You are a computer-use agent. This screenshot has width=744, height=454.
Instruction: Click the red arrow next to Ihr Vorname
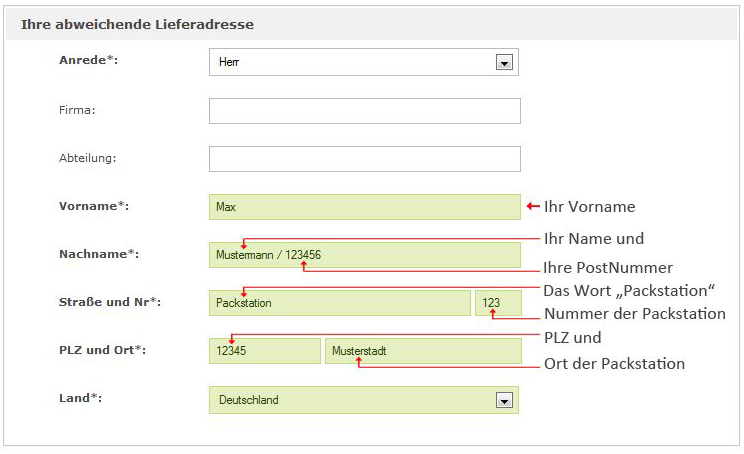pos(533,206)
